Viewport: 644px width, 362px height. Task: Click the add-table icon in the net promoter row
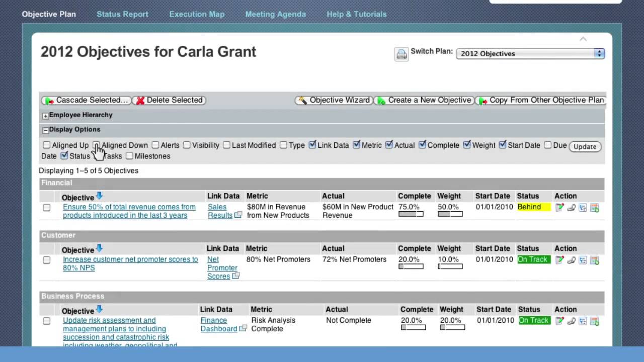[594, 260]
